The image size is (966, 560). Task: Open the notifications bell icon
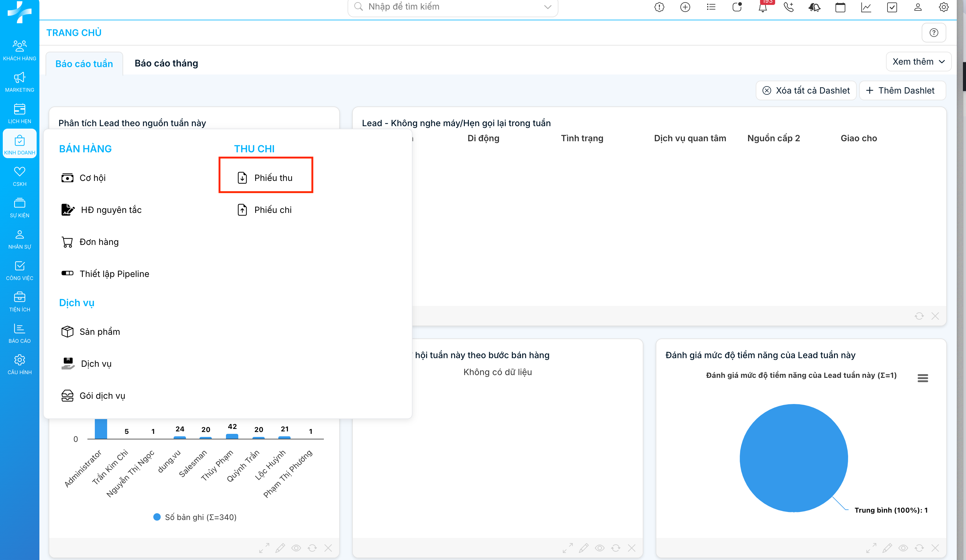coord(763,7)
